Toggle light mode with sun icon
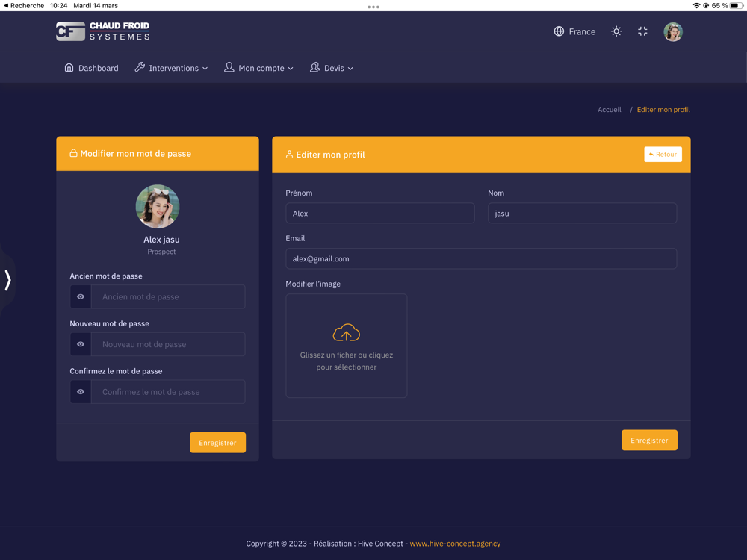The image size is (747, 560). (x=616, y=31)
